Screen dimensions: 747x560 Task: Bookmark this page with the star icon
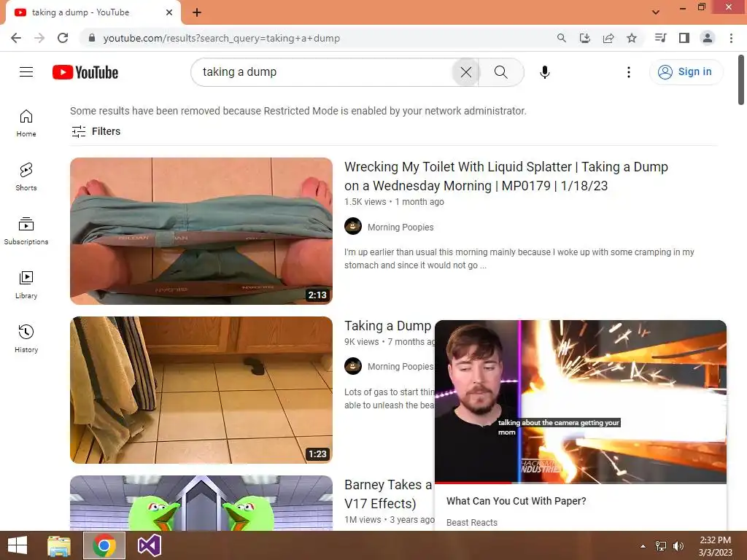click(x=632, y=38)
